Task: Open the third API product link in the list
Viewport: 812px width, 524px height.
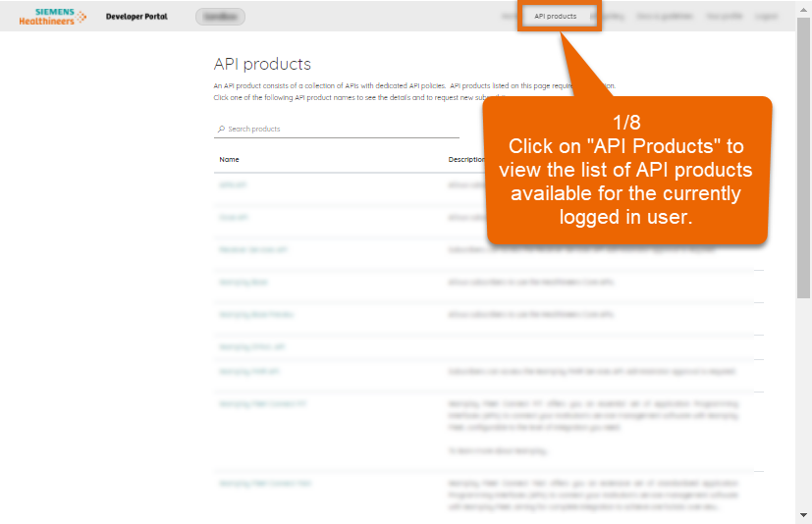Action: click(253, 250)
